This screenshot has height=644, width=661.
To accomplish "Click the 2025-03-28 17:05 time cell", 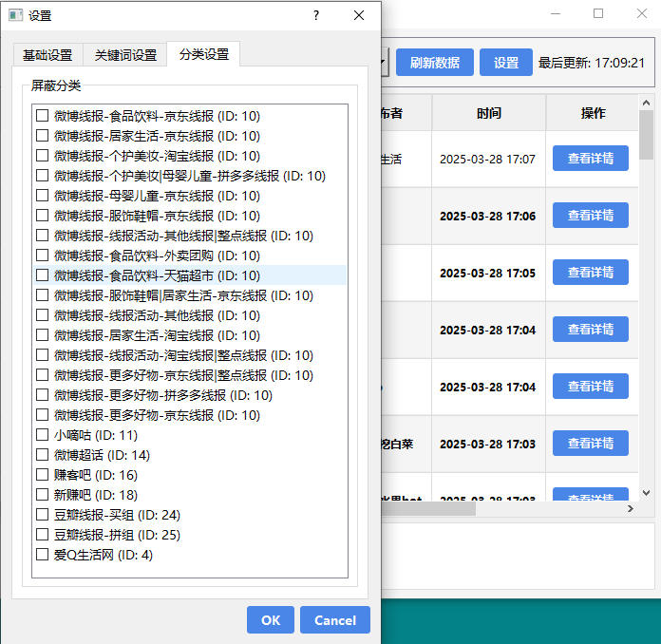I will 488,274.
